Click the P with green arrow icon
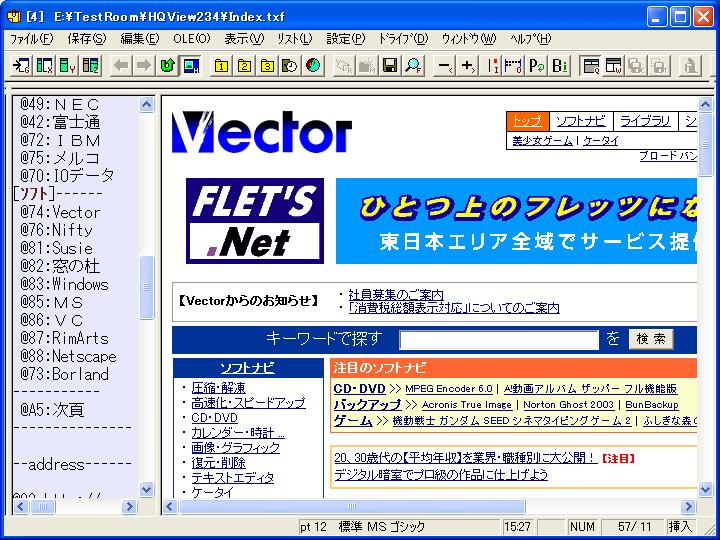 pos(536,66)
